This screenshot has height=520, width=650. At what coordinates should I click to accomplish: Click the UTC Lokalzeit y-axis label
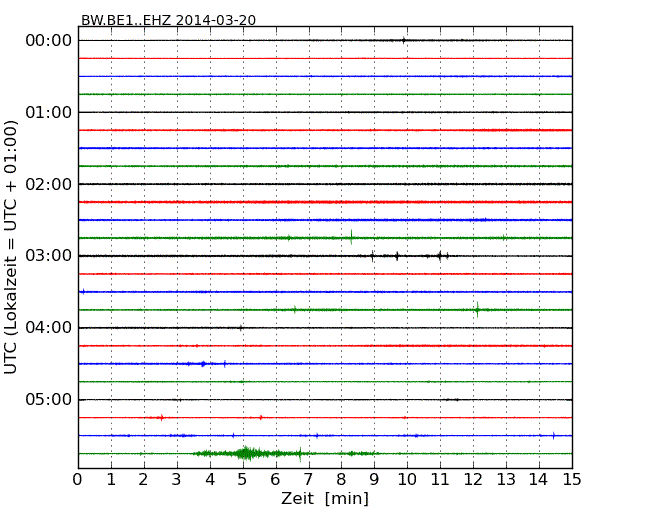pos(11,247)
